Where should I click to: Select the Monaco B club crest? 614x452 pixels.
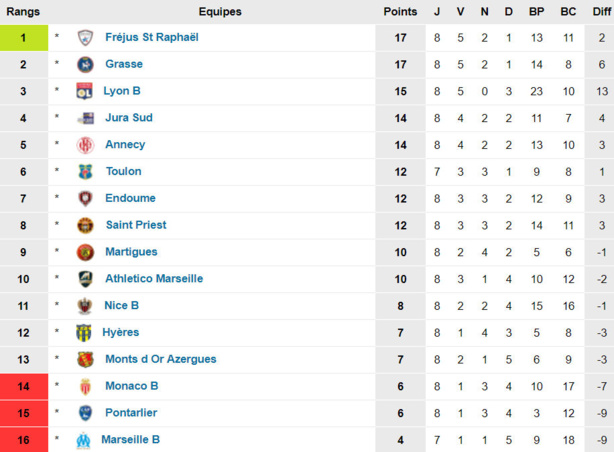pyautogui.click(x=85, y=387)
